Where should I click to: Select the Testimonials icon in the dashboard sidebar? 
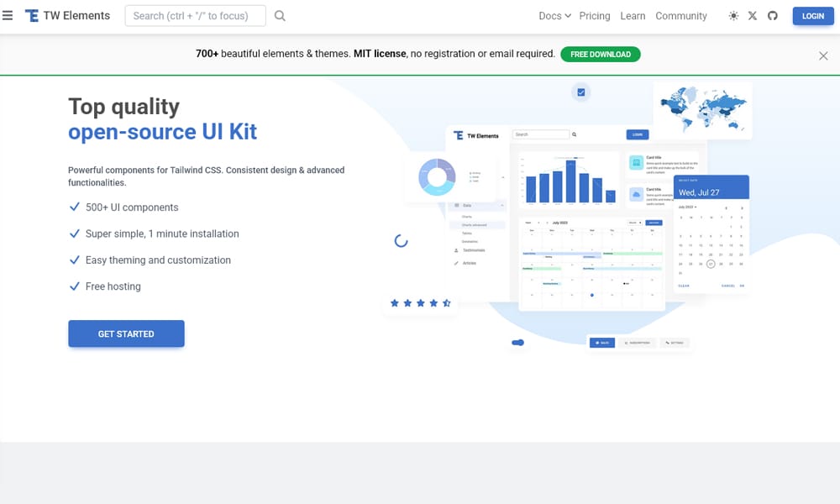[458, 250]
